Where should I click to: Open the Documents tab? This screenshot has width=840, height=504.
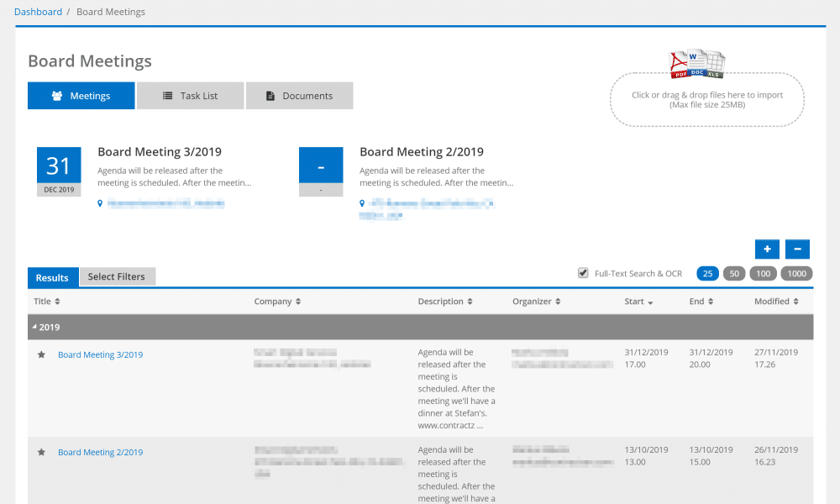[300, 96]
